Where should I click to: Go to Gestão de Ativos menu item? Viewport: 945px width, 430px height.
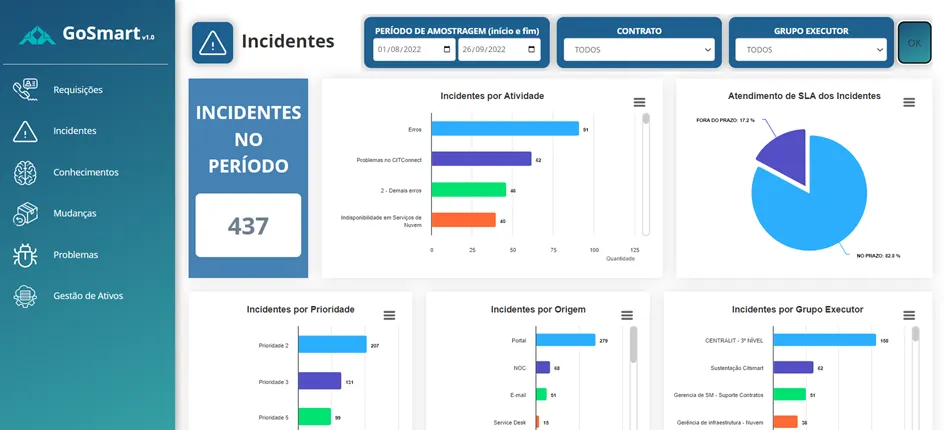click(88, 296)
